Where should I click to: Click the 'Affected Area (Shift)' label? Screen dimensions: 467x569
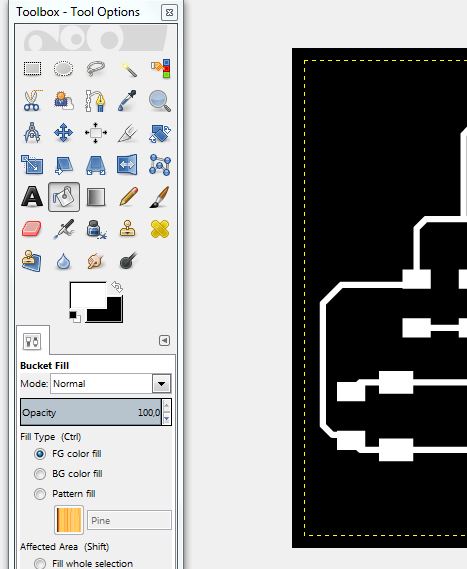click(65, 547)
